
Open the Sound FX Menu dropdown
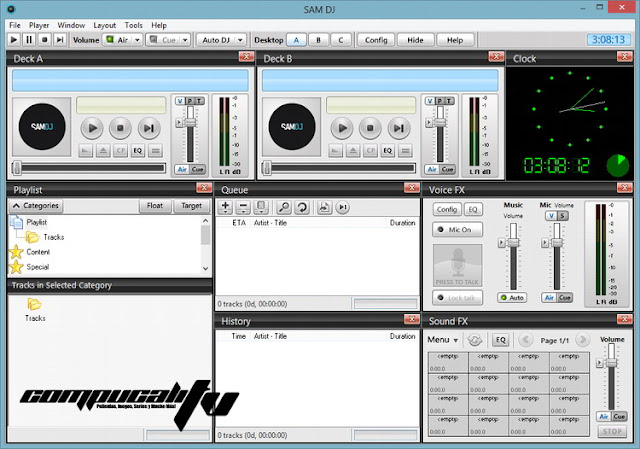pos(442,340)
